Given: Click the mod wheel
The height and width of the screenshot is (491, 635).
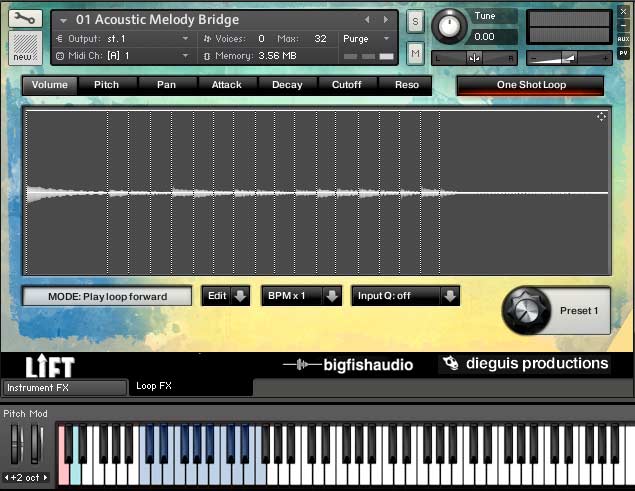Looking at the screenshot, I should 36,444.
